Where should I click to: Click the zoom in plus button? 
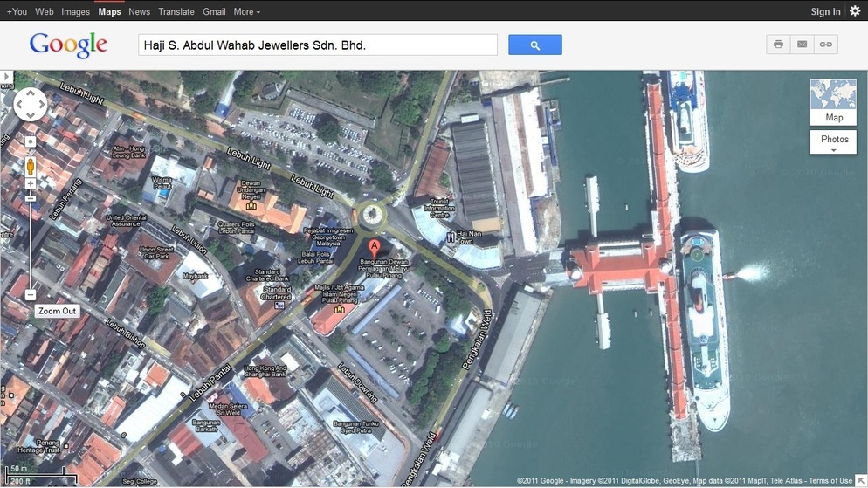[31, 184]
